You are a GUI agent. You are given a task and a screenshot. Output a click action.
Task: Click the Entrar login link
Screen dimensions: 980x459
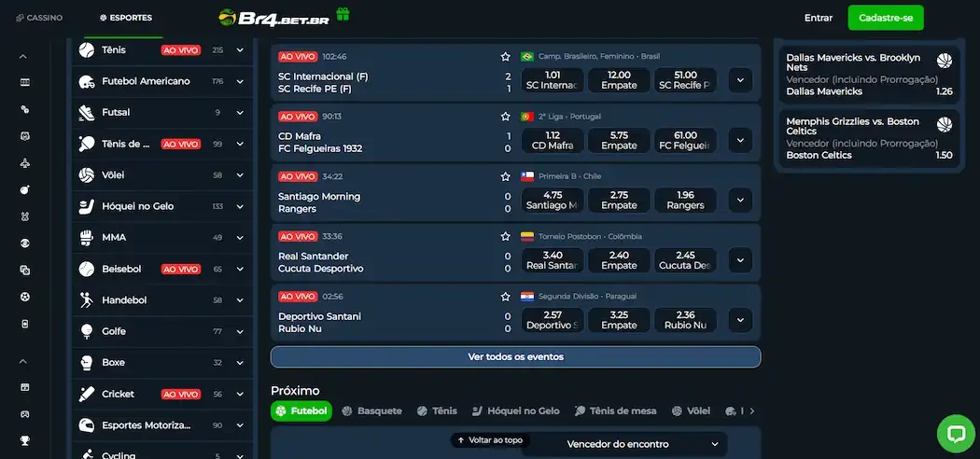pyautogui.click(x=819, y=18)
